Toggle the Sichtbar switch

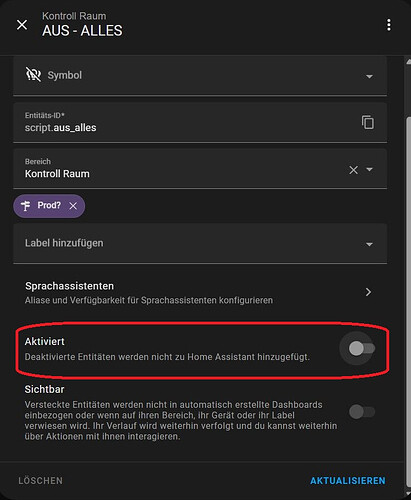(x=362, y=412)
